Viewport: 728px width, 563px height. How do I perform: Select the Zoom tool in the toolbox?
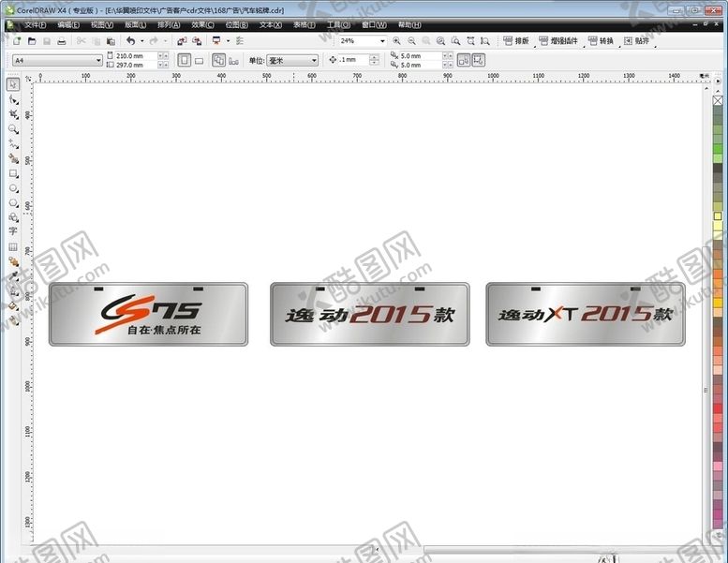(13, 129)
